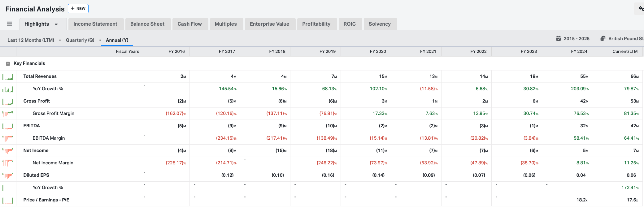Switch to the Balance Sheet tab

click(147, 24)
